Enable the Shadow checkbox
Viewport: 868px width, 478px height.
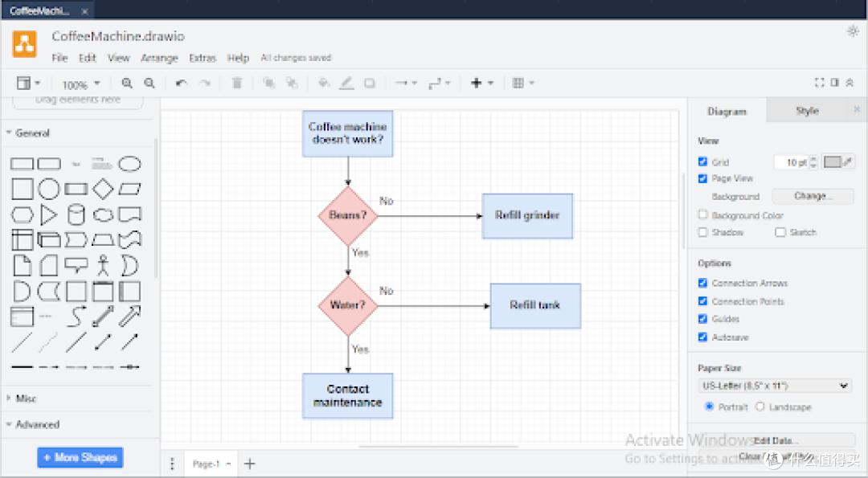[x=703, y=232]
